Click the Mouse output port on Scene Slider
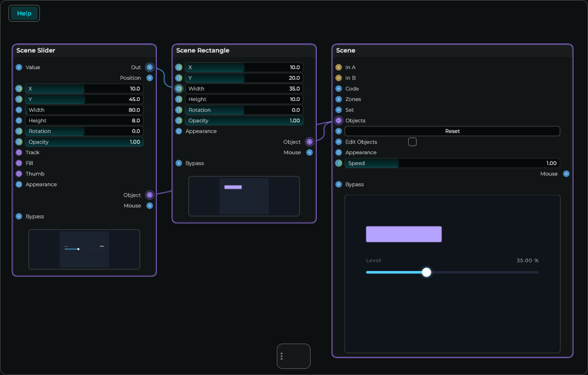The image size is (588, 375). click(x=150, y=206)
